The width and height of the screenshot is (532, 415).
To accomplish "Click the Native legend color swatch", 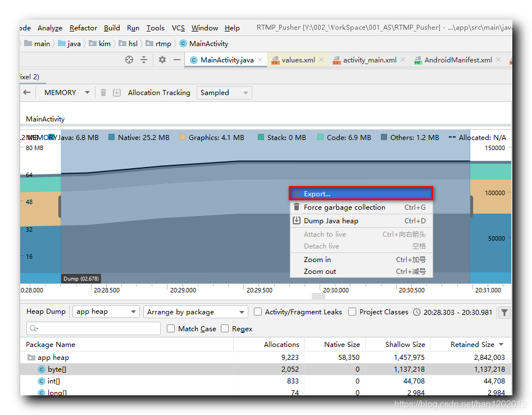I will pyautogui.click(x=111, y=137).
